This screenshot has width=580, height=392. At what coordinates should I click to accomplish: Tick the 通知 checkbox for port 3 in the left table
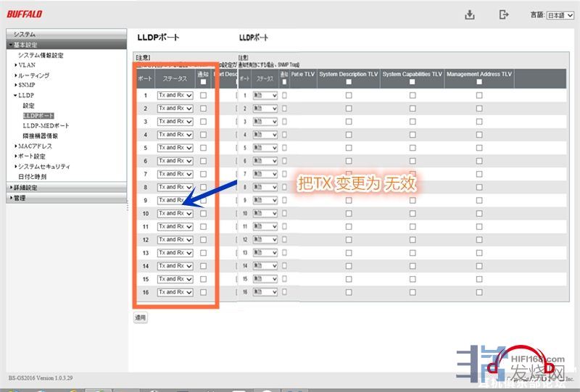point(203,122)
